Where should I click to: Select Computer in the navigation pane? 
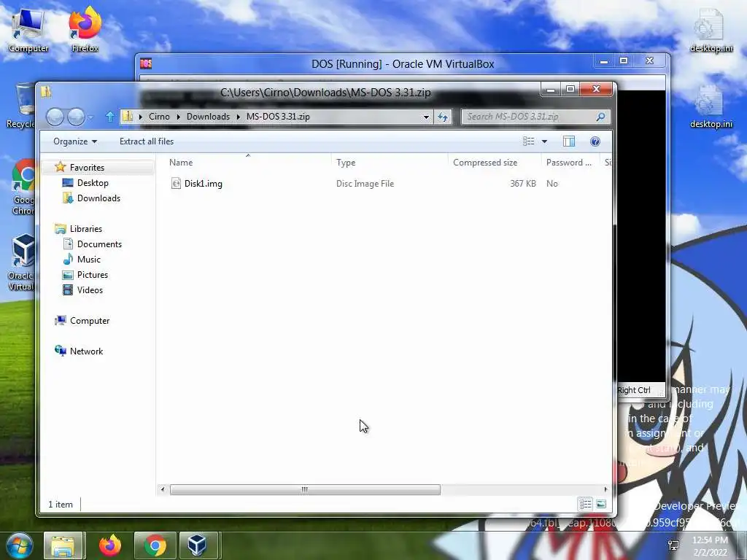pos(90,321)
